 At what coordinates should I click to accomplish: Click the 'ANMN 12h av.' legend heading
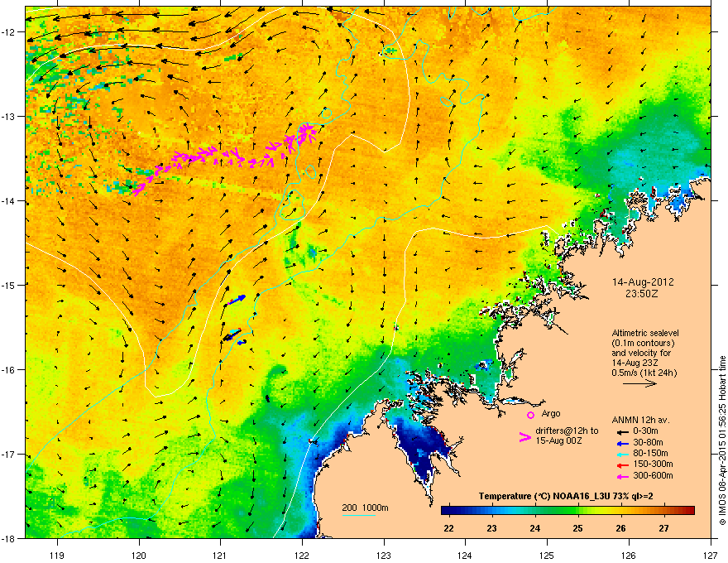pyautogui.click(x=640, y=420)
